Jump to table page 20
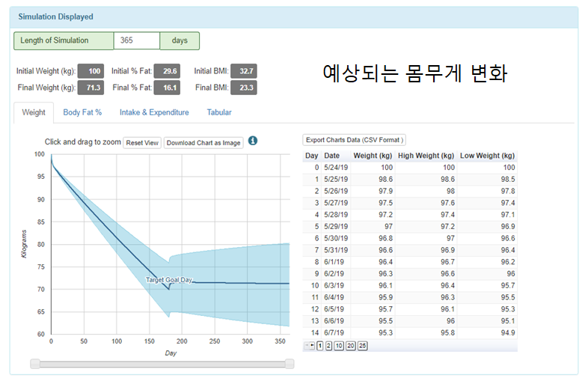This screenshot has height=387, width=588. pyautogui.click(x=351, y=346)
